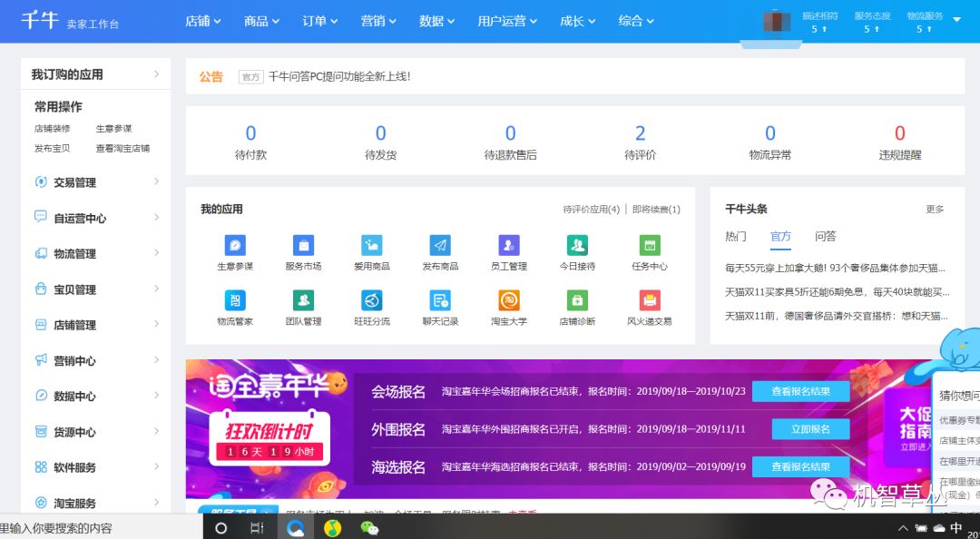Open 店铺装修 shortcut in 常用操作
The height and width of the screenshot is (539, 980).
point(52,128)
